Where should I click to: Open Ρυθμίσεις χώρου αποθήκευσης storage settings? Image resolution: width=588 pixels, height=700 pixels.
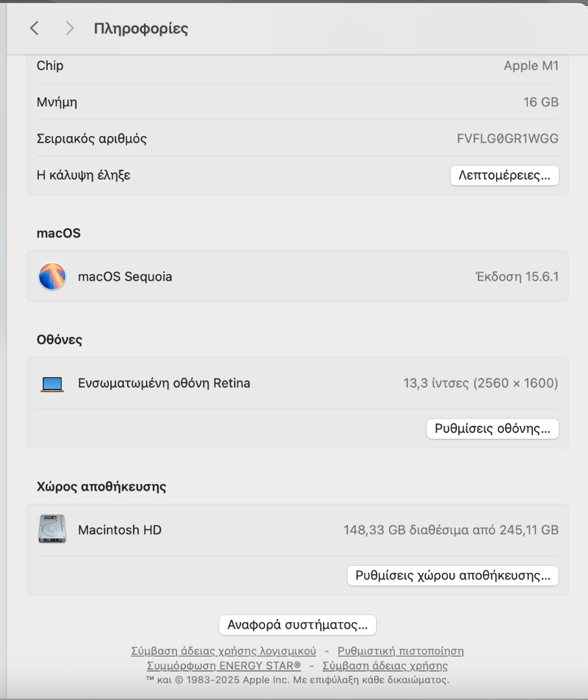point(453,575)
